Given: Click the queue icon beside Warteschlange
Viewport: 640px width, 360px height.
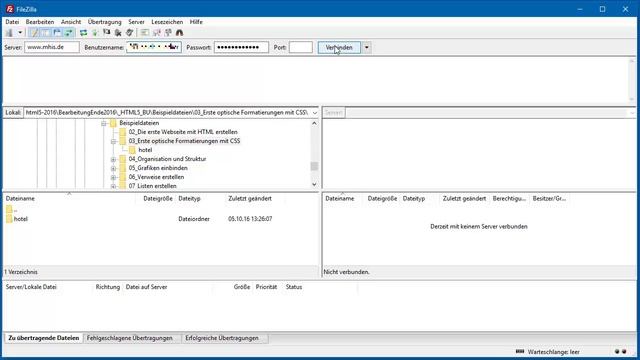Looking at the screenshot, I should (520, 351).
